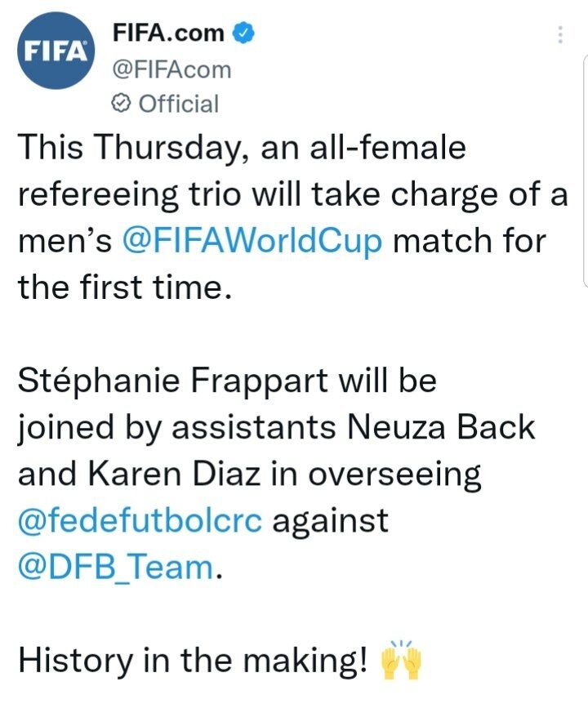Open the three-dot more options menu
Viewport: 588px width, 704px height.
click(560, 35)
